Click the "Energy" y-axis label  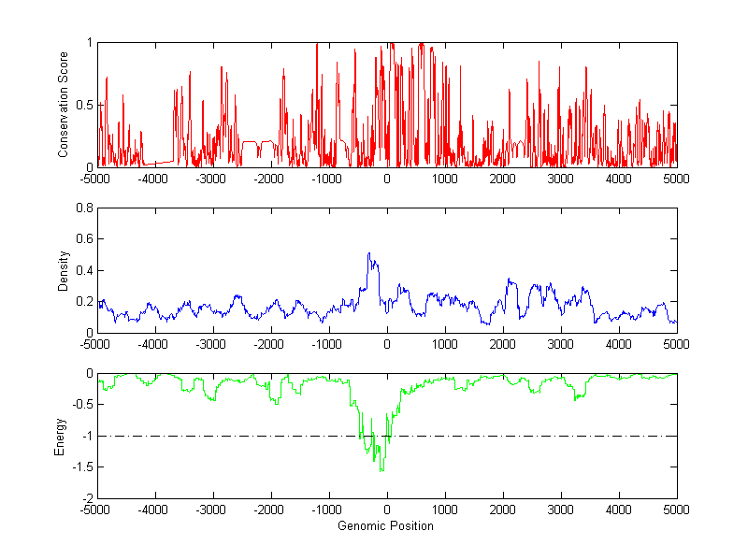[59, 436]
